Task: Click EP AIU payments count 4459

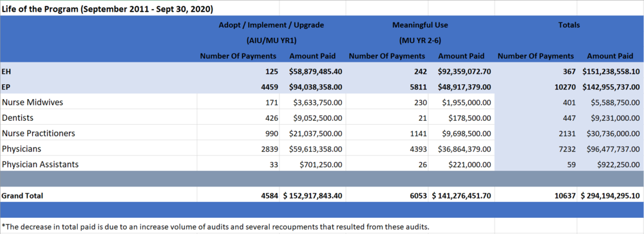Action: tap(269, 87)
